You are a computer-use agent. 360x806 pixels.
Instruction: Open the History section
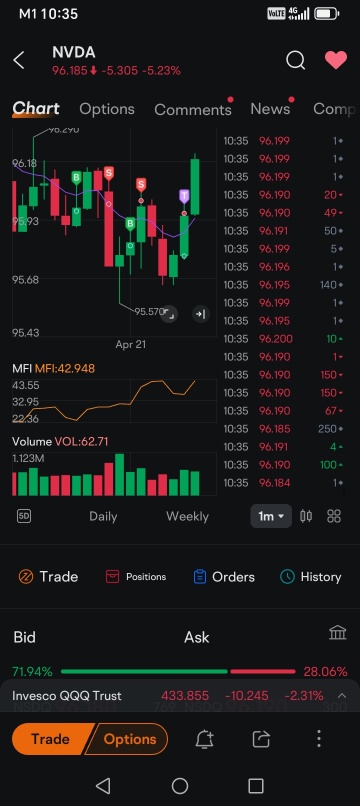(311, 577)
